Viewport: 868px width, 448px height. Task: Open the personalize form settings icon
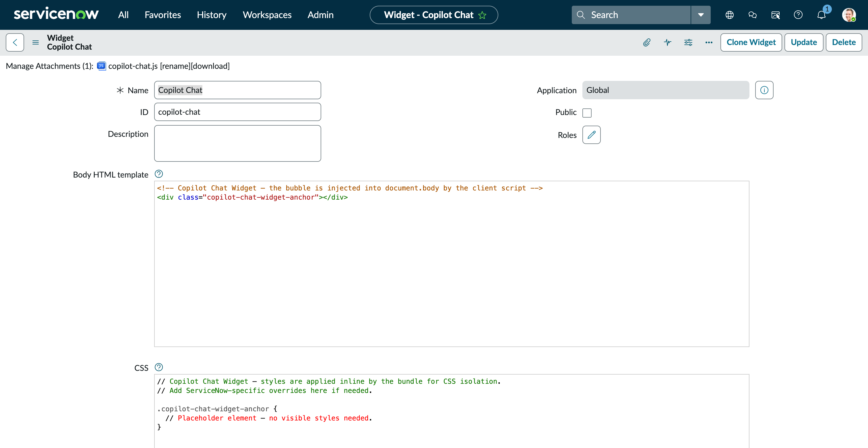(688, 42)
